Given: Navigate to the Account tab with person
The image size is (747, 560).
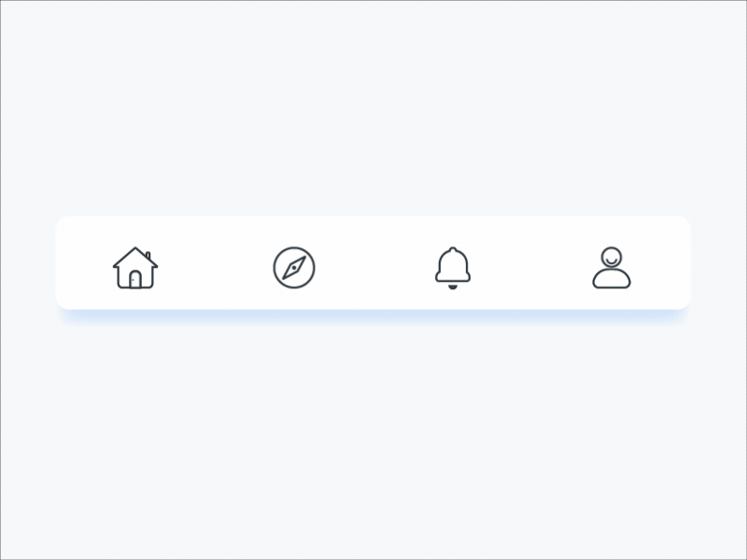Looking at the screenshot, I should pos(612,268).
